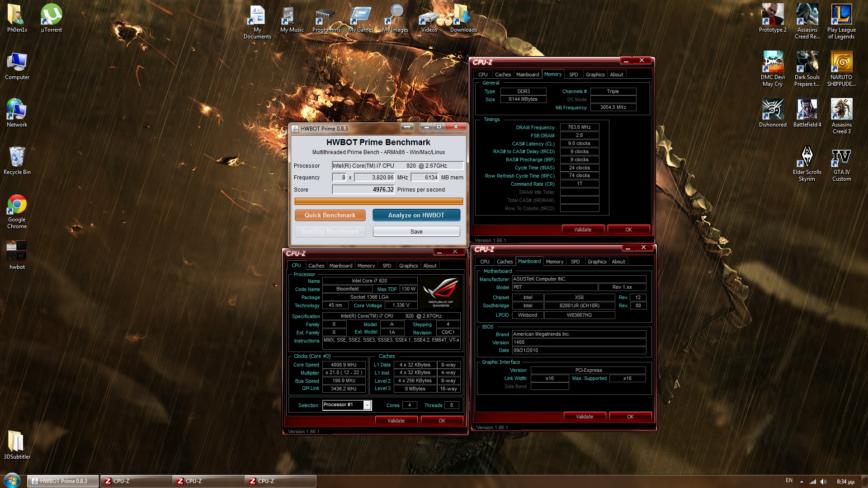Open Graphics tab in CPU-Z Mainboard window
The height and width of the screenshot is (488, 868).
[x=597, y=262]
